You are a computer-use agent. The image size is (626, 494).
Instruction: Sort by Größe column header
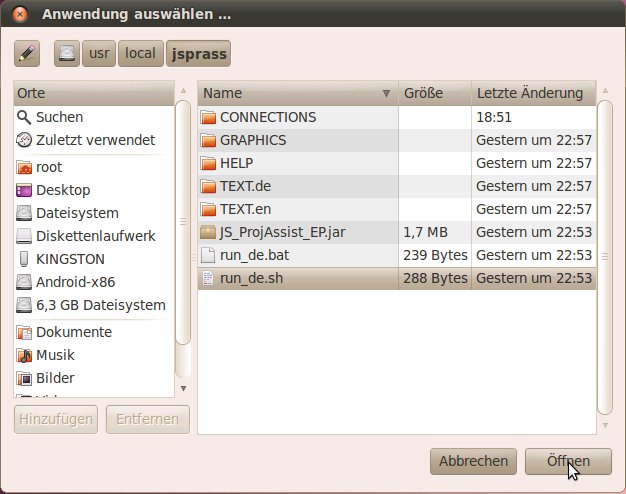tap(434, 93)
